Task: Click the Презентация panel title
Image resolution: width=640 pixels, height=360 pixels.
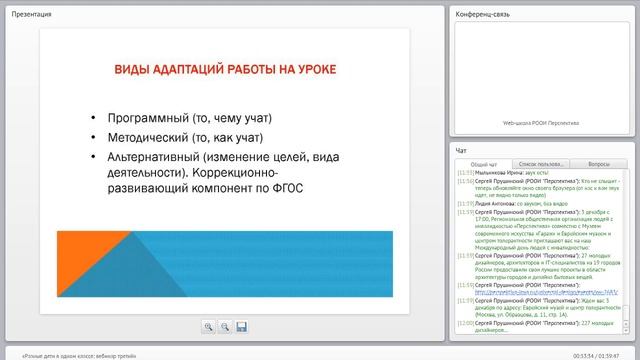Action: [31, 14]
